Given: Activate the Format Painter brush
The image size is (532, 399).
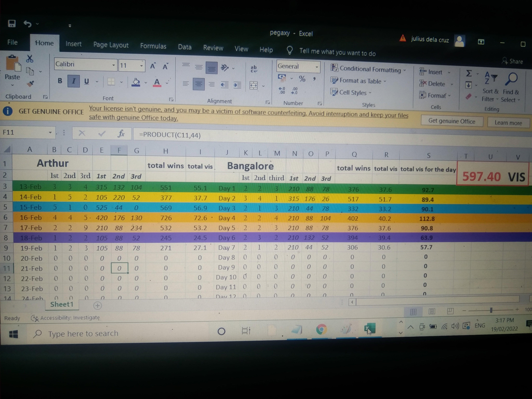Looking at the screenshot, I should click(x=30, y=84).
